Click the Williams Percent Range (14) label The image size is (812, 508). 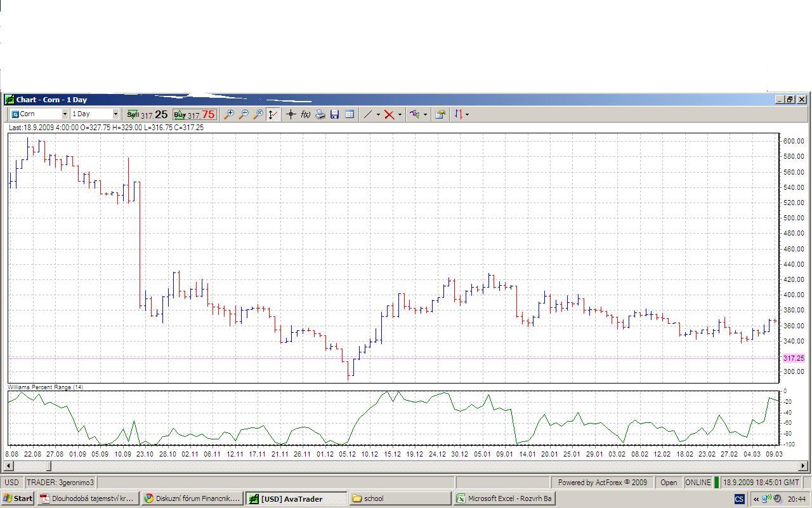pyautogui.click(x=45, y=387)
